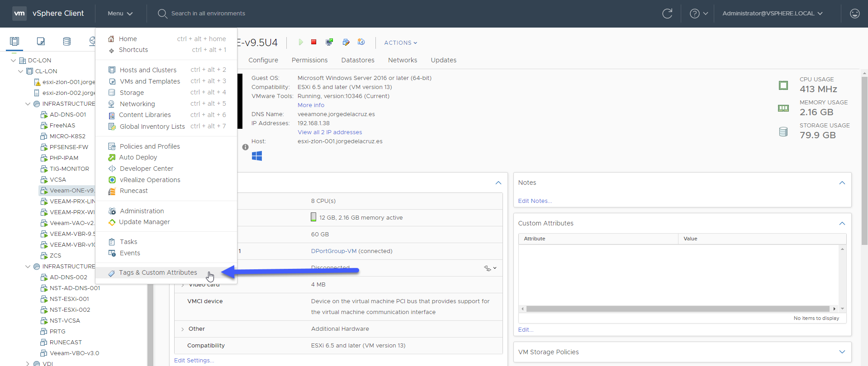This screenshot has height=366, width=868.
Task: Click the smiley feedback icon
Action: (x=854, y=14)
